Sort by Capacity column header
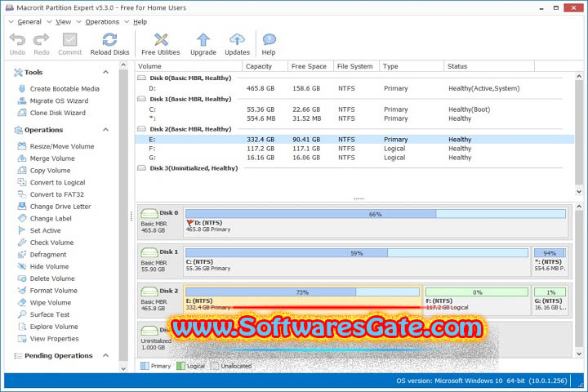Image resolution: width=588 pixels, height=392 pixels. [x=265, y=66]
